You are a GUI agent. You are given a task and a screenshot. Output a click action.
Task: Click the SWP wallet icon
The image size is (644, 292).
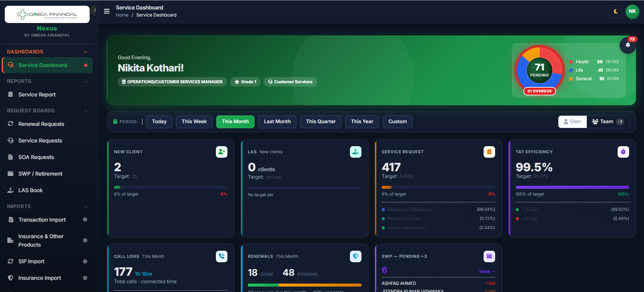click(489, 256)
